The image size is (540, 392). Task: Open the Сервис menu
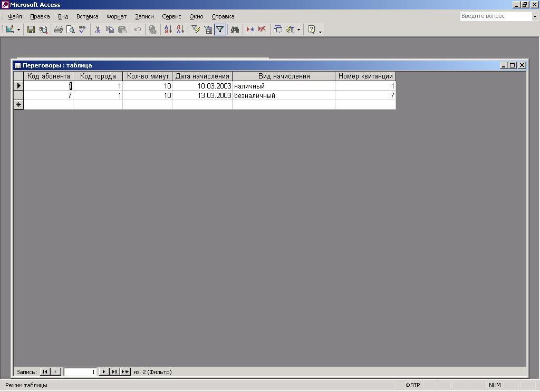click(171, 16)
